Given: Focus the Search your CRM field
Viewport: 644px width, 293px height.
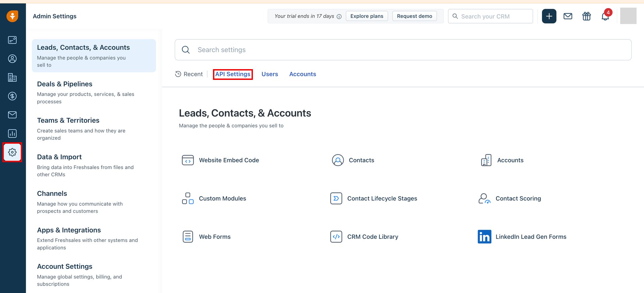Looking at the screenshot, I should tap(490, 16).
